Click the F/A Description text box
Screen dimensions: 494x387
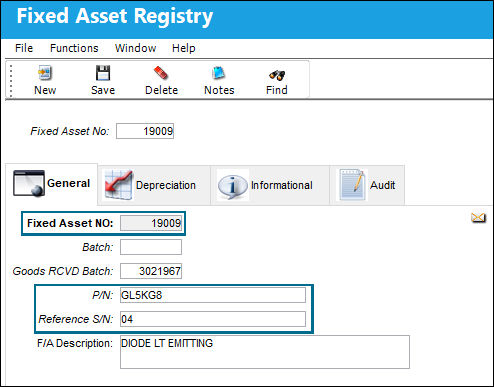click(x=265, y=352)
